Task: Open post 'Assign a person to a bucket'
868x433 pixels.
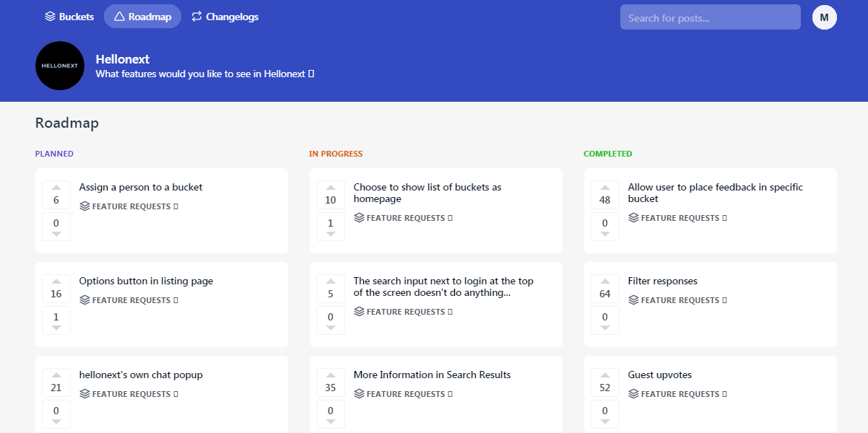Action: pyautogui.click(x=141, y=187)
